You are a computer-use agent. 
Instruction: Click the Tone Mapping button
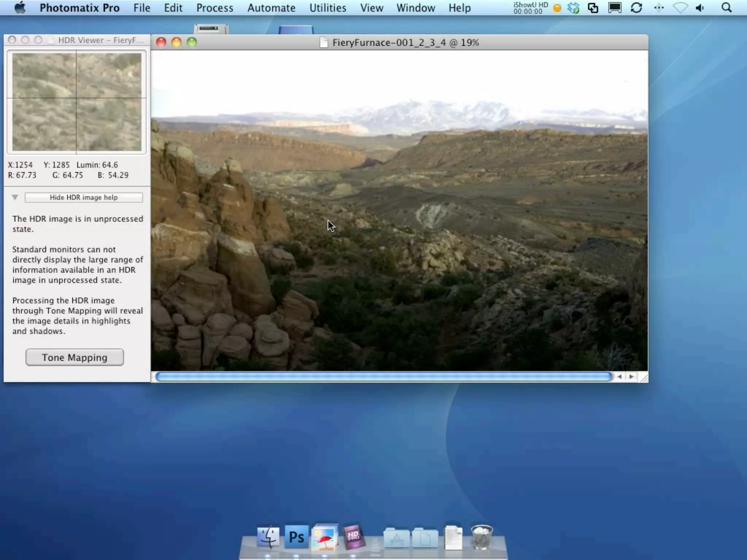(74, 357)
